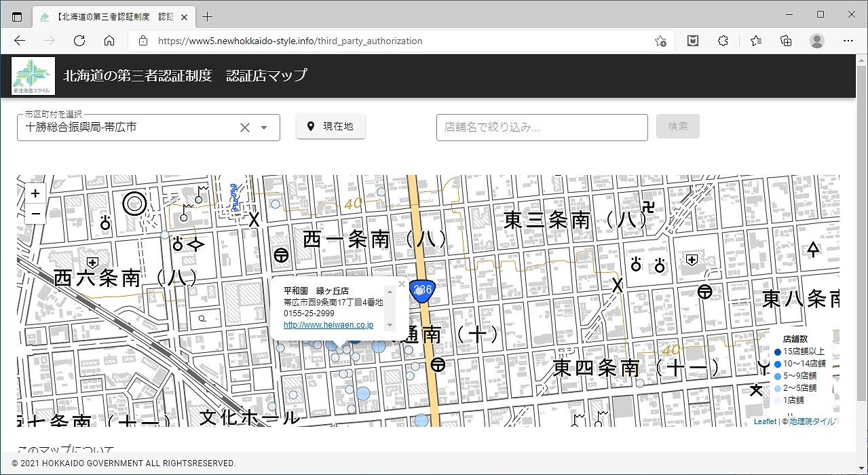
Task: Add this page to favorites
Action: [x=660, y=41]
